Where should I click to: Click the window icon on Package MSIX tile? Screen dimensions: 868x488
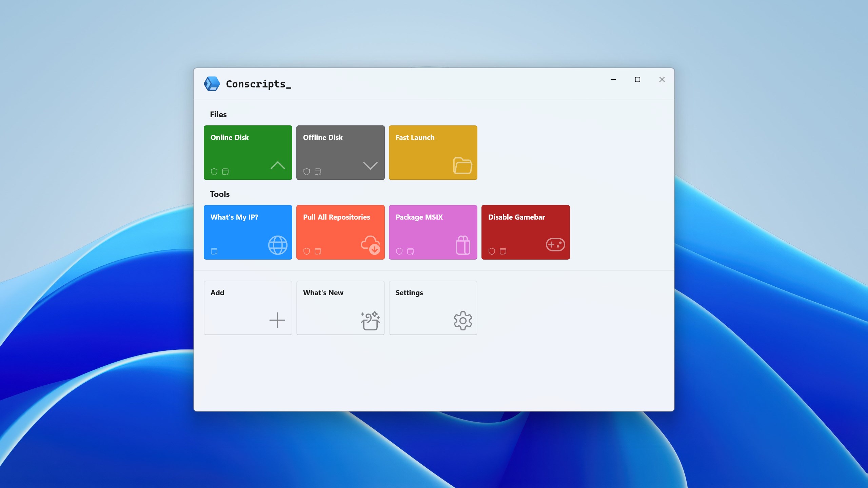pyautogui.click(x=410, y=251)
